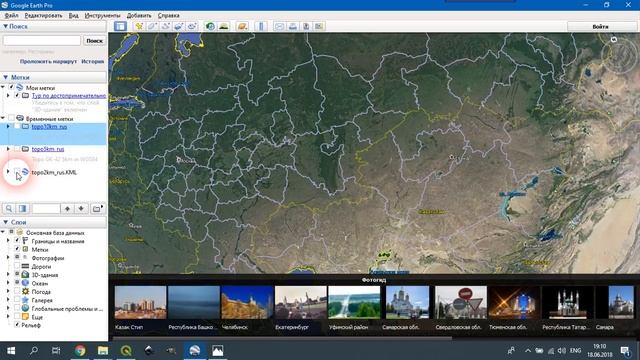The image size is (640, 360).
Task: Open Chrome from the taskbar
Action: pyautogui.click(x=80, y=350)
